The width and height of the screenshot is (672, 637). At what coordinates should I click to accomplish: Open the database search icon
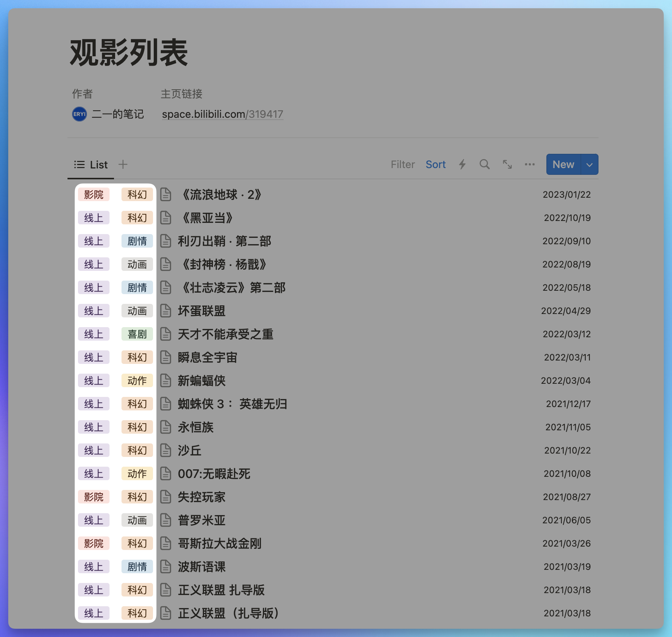484,164
